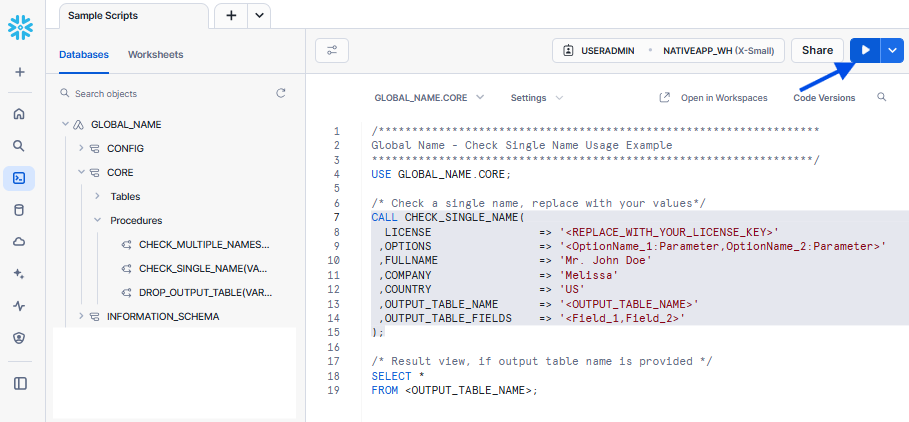Viewport: 909px width, 422px height.
Task: Refresh the database objects list
Action: [x=281, y=93]
